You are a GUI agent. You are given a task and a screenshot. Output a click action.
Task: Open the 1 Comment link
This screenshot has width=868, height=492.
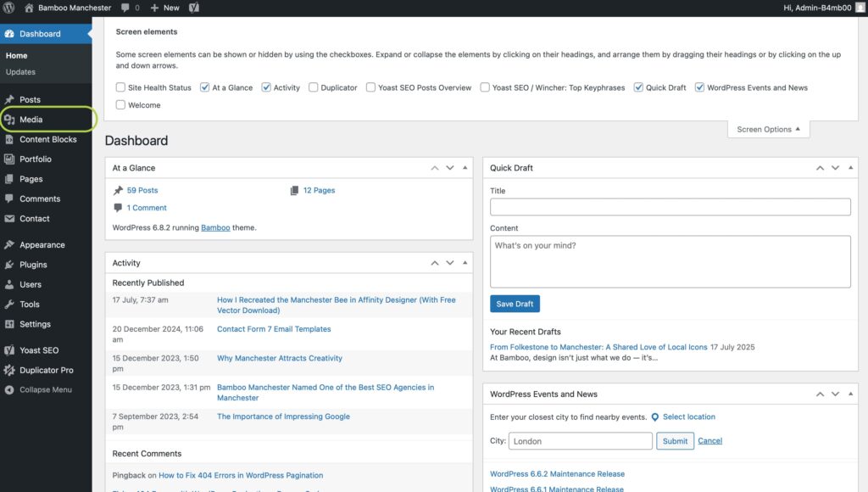click(x=147, y=208)
